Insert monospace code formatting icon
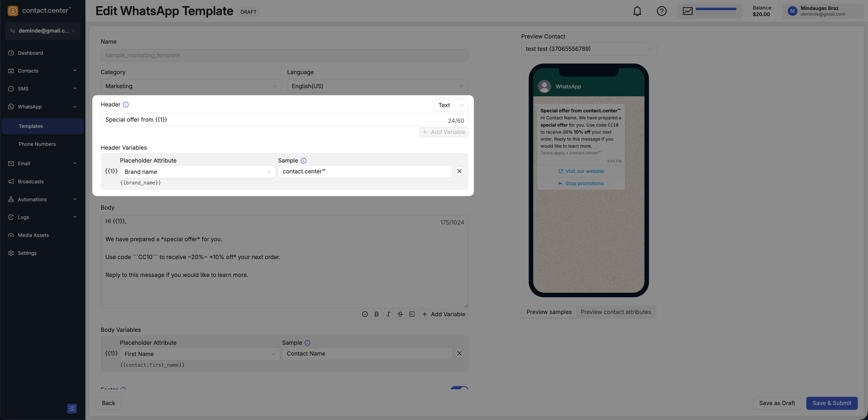This screenshot has height=420, width=868. tap(412, 314)
